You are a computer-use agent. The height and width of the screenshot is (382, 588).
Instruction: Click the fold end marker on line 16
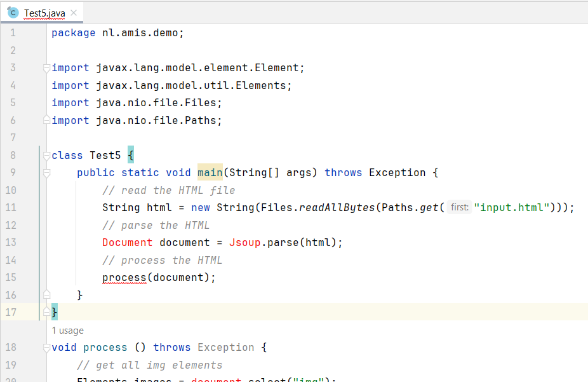click(x=46, y=294)
